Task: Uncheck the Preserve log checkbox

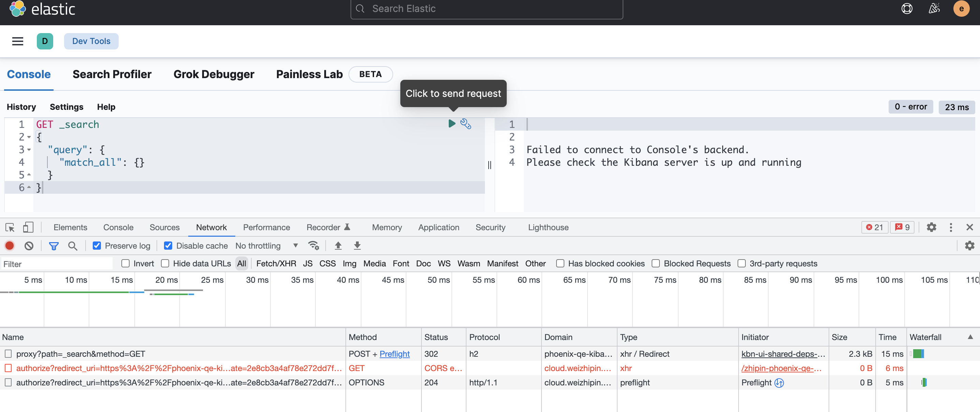Action: click(x=97, y=245)
